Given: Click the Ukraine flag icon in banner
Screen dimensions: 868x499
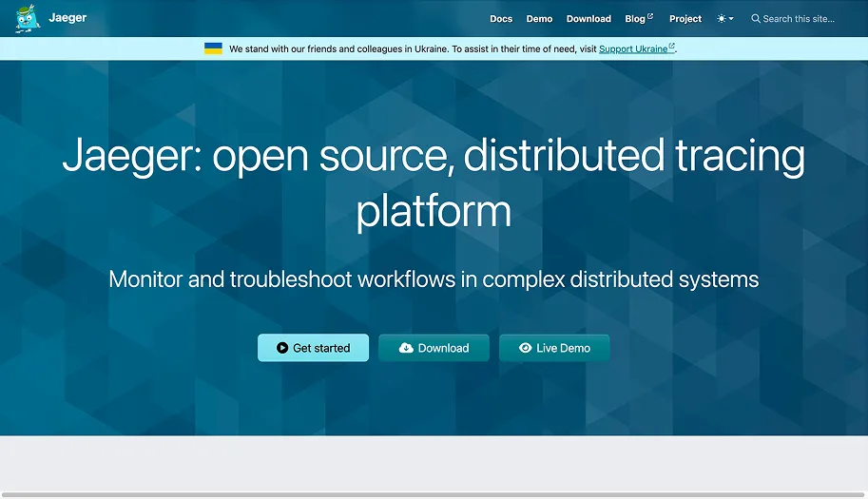Looking at the screenshot, I should coord(213,48).
